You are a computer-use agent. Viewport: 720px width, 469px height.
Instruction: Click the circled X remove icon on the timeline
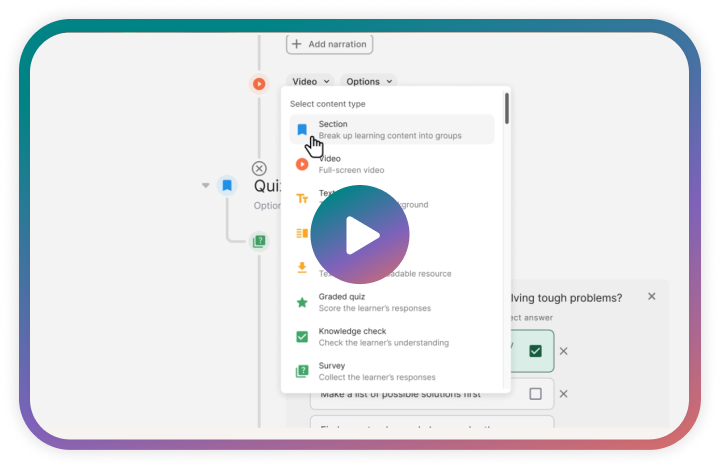click(x=259, y=169)
